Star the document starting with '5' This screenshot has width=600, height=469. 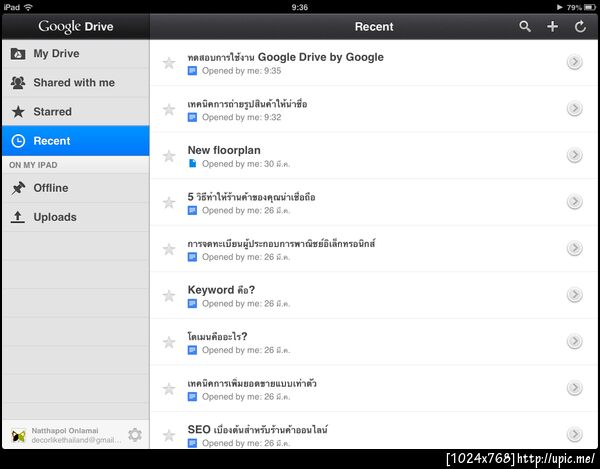tap(169, 202)
